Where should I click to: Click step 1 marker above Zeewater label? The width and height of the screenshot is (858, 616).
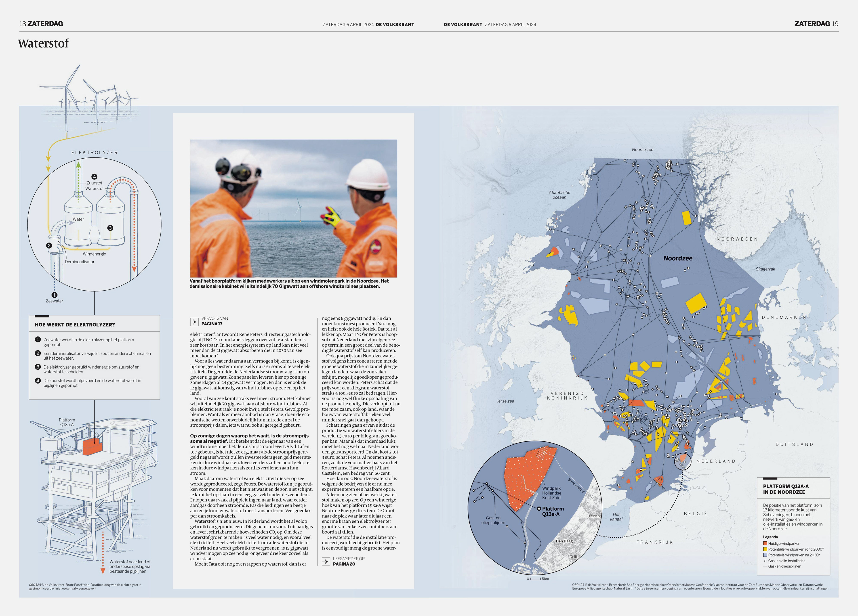click(x=55, y=295)
